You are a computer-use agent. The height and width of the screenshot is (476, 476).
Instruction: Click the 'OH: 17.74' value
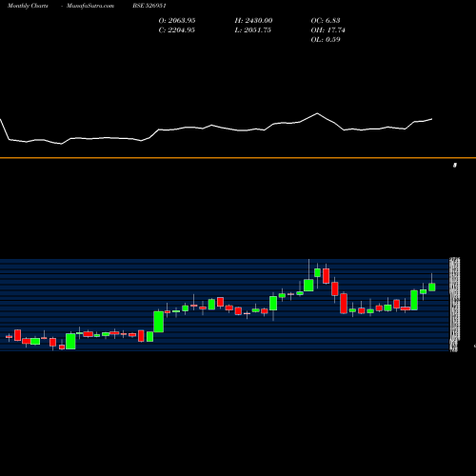pos(327,30)
